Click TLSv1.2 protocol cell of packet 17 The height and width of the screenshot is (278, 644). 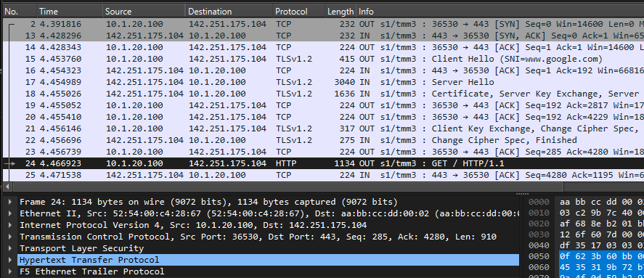294,82
